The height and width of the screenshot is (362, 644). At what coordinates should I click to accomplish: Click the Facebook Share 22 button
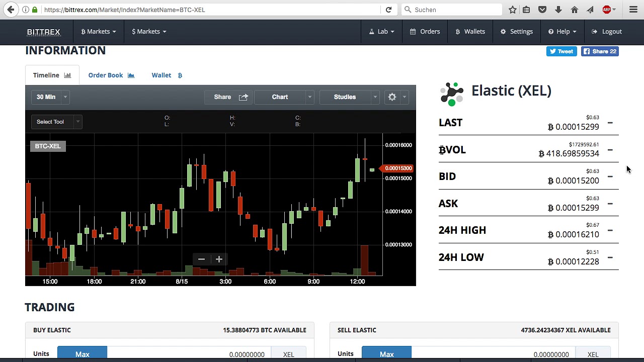tap(600, 51)
